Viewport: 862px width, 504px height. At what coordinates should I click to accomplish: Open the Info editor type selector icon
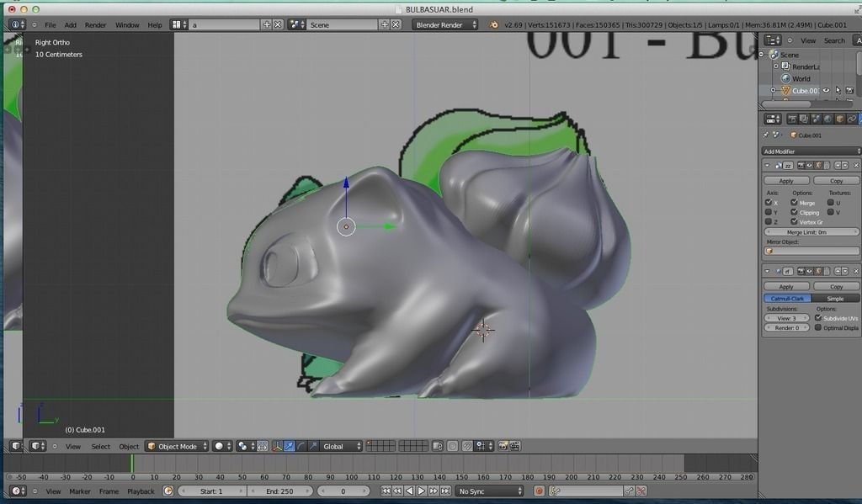point(17,24)
